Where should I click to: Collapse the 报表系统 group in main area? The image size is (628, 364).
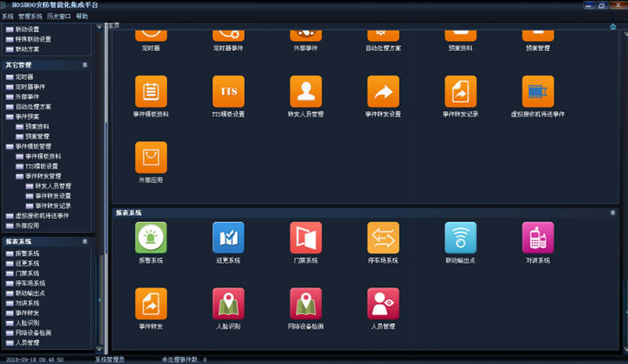click(x=612, y=213)
